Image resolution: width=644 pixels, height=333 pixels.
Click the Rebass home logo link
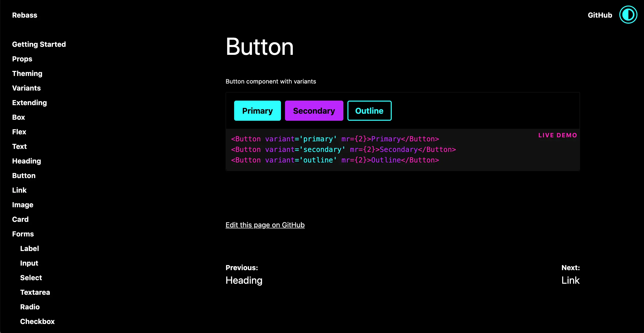point(25,15)
